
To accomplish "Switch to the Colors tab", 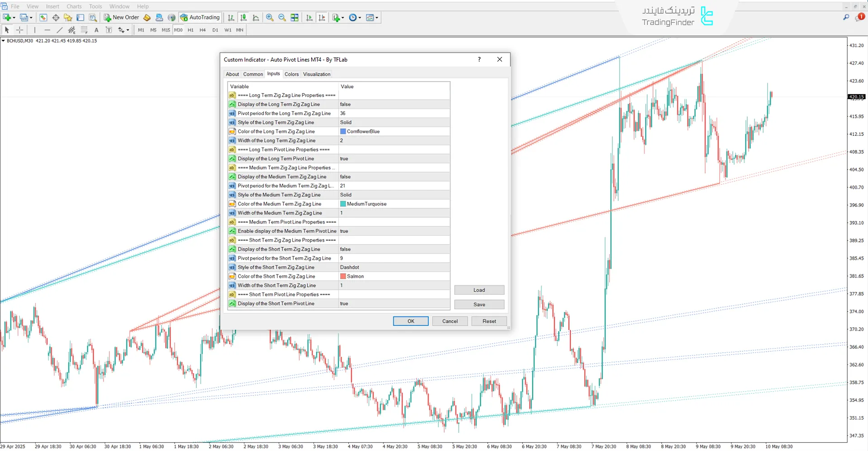I will [x=291, y=74].
